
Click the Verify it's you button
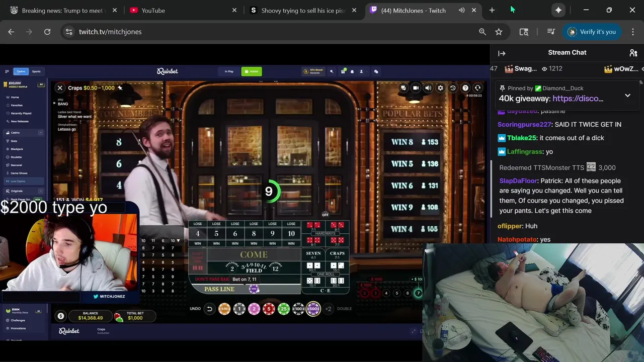(592, 32)
